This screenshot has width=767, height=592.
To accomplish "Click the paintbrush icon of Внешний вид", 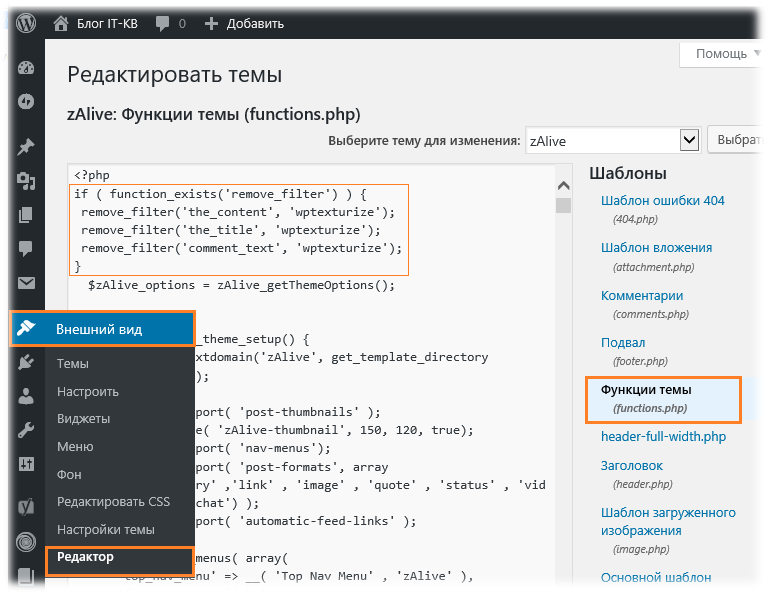I will [26, 328].
